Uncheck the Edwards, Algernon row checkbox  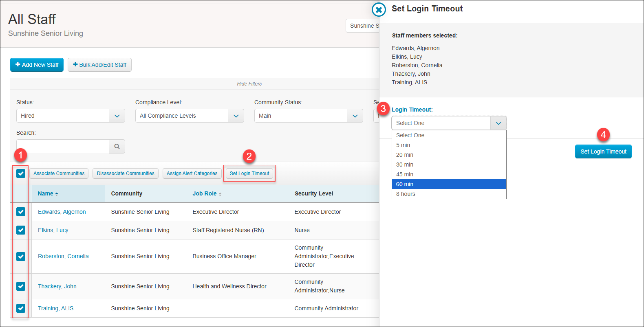click(x=21, y=212)
